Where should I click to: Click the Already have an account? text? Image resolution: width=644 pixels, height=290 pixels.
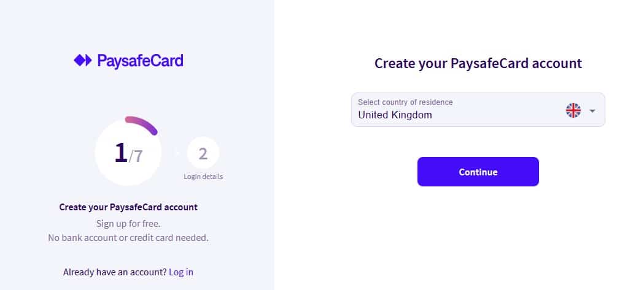click(114, 272)
